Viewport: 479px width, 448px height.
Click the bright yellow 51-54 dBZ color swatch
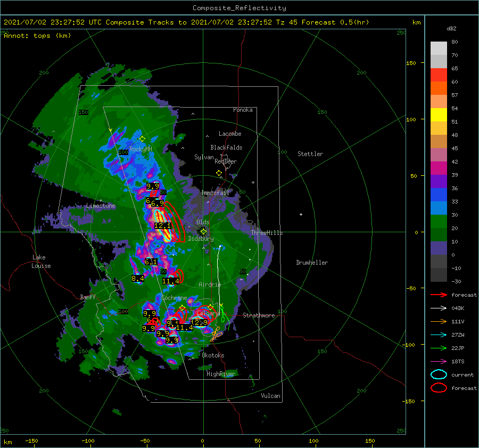coord(439,115)
